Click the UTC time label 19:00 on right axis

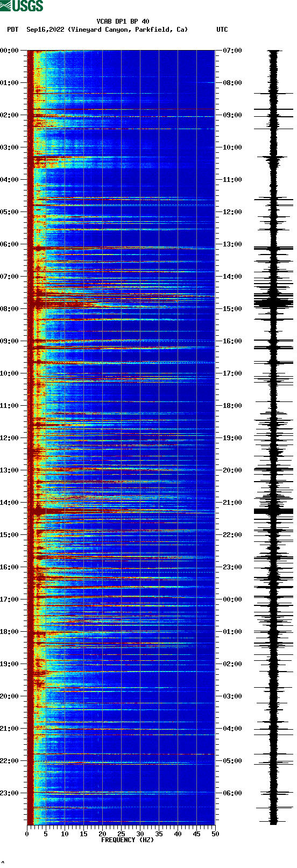coord(232,438)
